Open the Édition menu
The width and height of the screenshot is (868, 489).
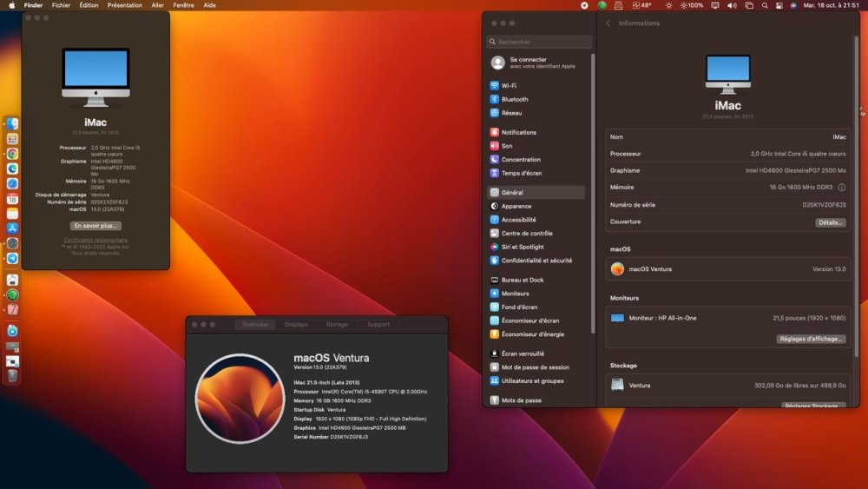tap(89, 5)
